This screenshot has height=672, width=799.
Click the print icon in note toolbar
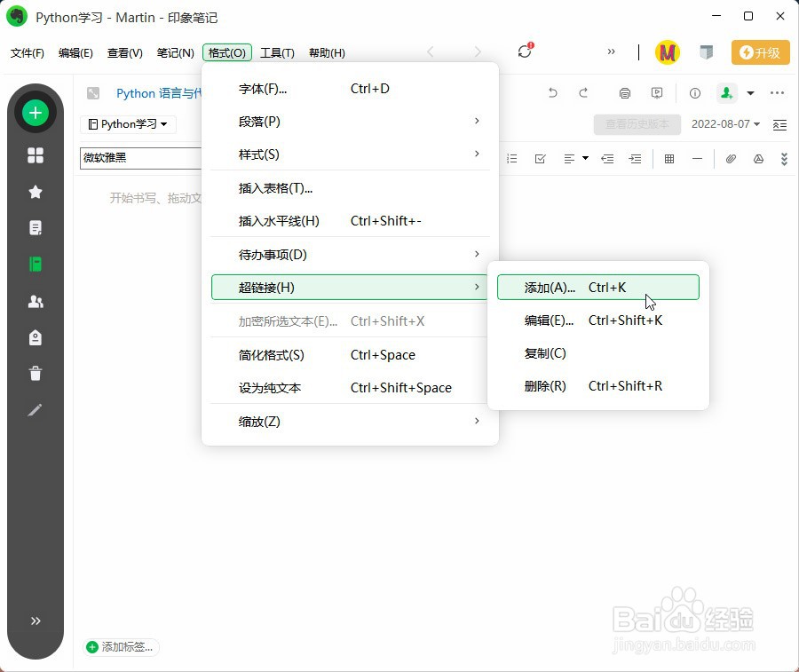tap(625, 93)
